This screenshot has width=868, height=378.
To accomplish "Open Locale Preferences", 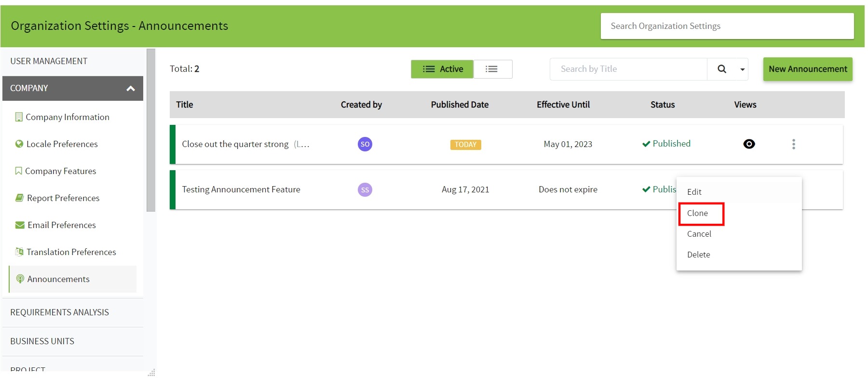I will pos(62,144).
